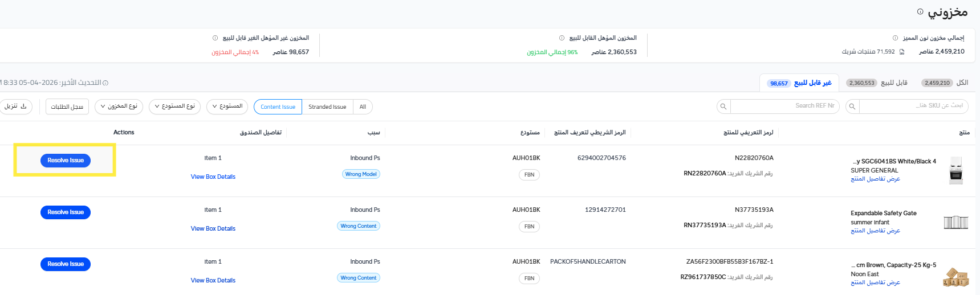Click info icon beside مخزوني page title
The image size is (980, 295).
pos(920,11)
